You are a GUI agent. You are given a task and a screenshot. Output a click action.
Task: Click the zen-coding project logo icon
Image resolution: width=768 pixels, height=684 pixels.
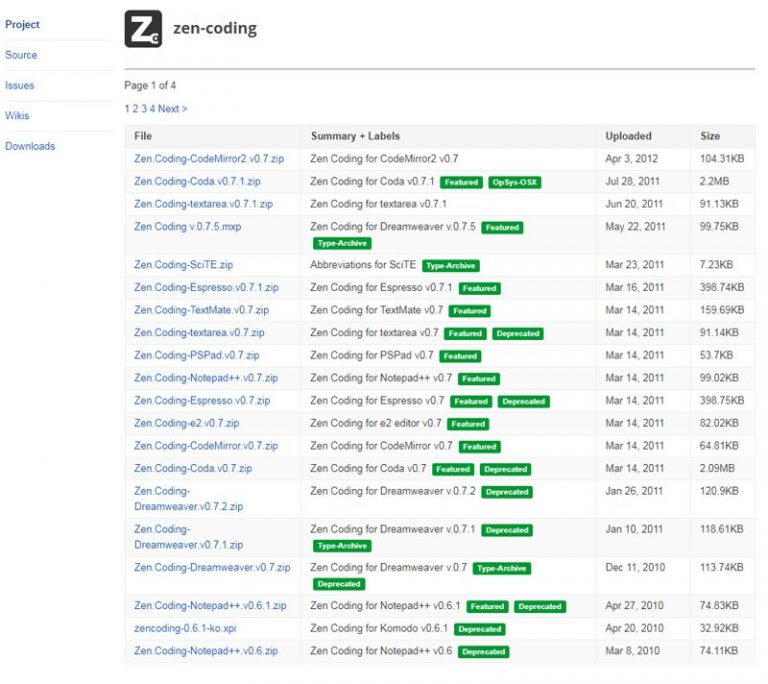(143, 29)
